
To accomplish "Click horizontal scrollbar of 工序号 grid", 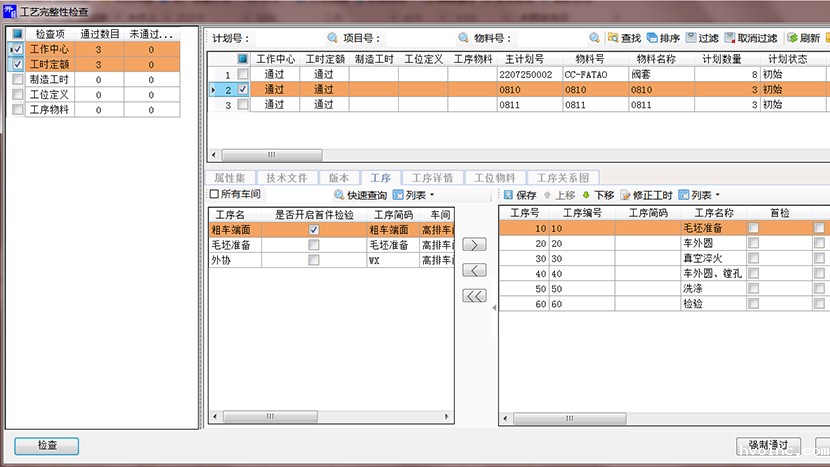I will [x=570, y=418].
